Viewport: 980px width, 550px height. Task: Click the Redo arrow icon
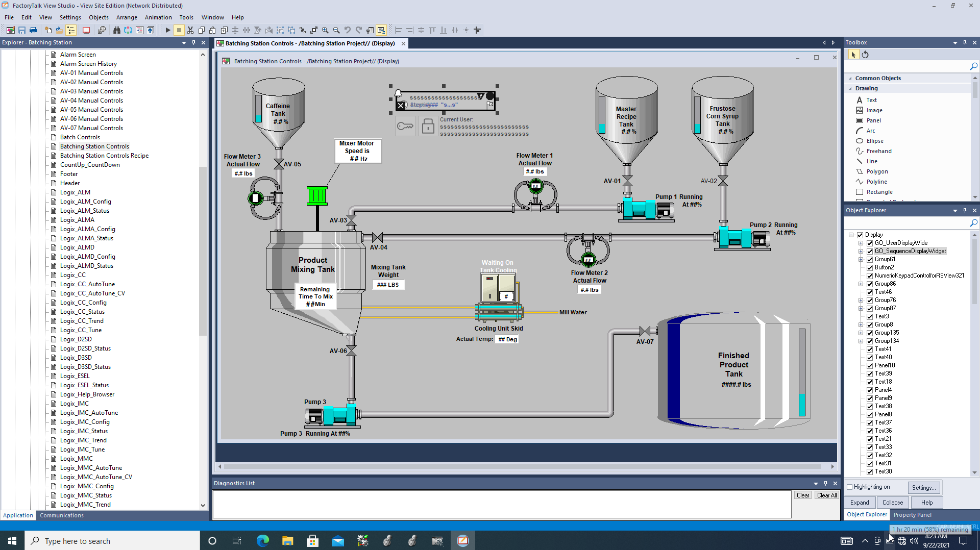(x=359, y=30)
